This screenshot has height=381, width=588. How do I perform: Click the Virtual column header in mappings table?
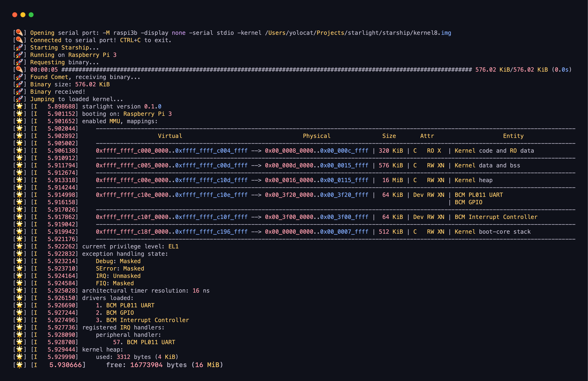170,136
